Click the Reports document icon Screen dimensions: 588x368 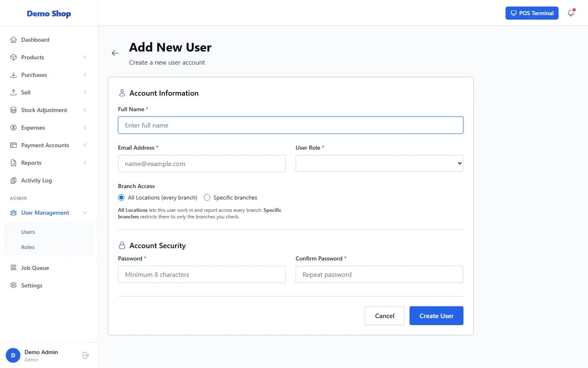pyautogui.click(x=13, y=163)
